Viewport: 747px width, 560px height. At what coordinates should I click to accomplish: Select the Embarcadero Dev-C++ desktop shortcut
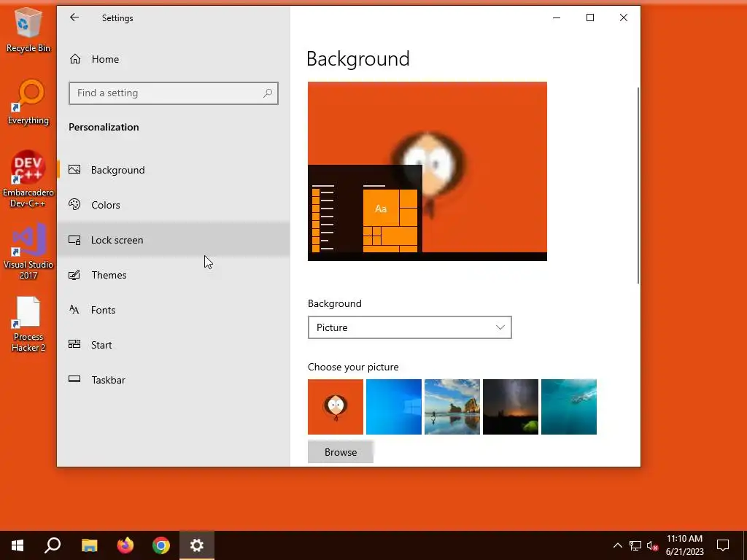click(x=28, y=179)
